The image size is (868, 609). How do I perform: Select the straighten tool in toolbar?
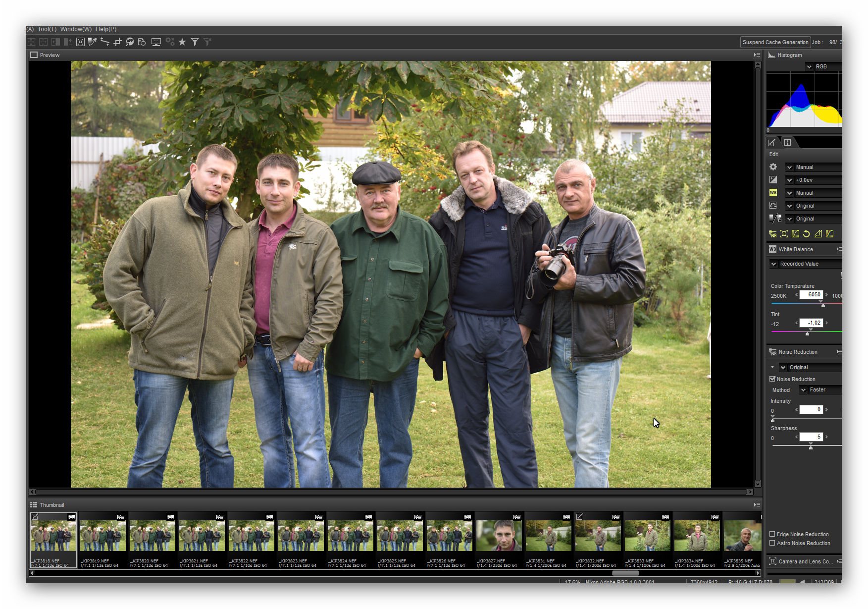pos(105,42)
